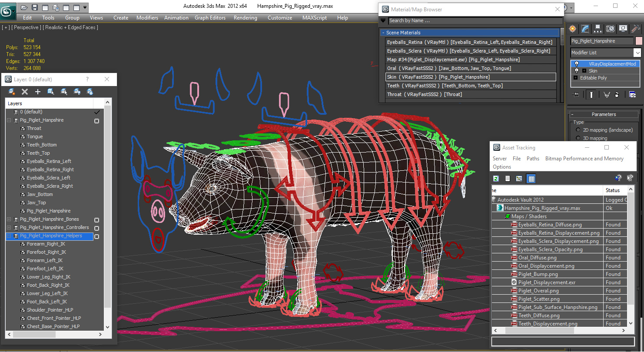Expand the Editable Poly sub-objects
644x352 pixels.
pos(576,78)
